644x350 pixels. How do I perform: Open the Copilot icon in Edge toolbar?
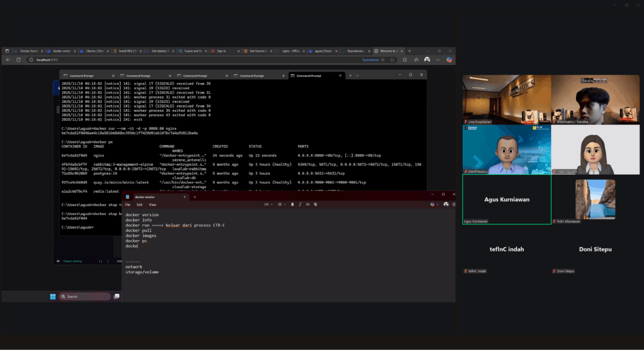[450, 60]
